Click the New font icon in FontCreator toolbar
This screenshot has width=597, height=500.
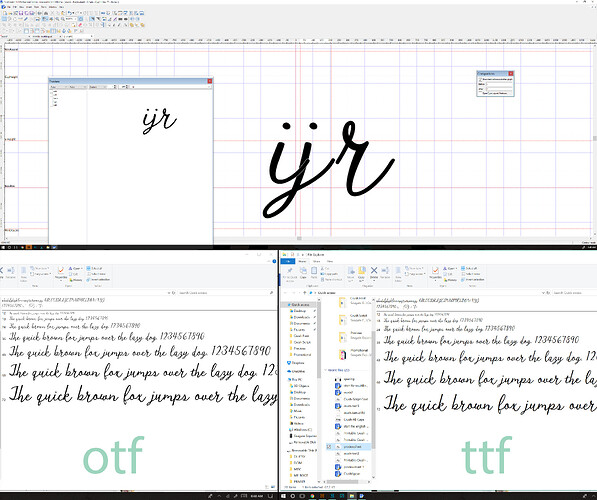coord(5,13)
